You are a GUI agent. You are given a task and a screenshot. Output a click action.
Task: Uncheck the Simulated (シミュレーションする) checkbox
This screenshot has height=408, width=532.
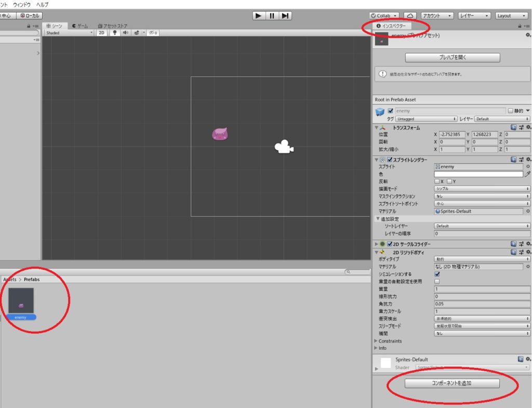pyautogui.click(x=437, y=274)
